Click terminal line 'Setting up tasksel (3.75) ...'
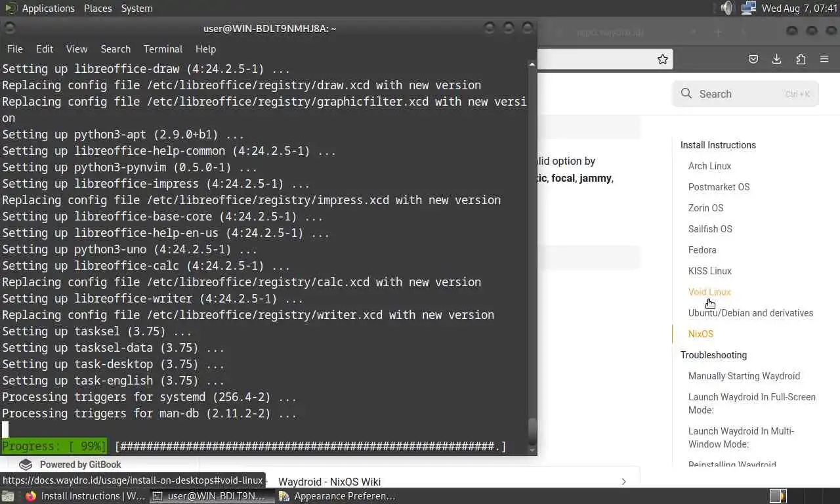Image resolution: width=840 pixels, height=504 pixels. [96, 331]
